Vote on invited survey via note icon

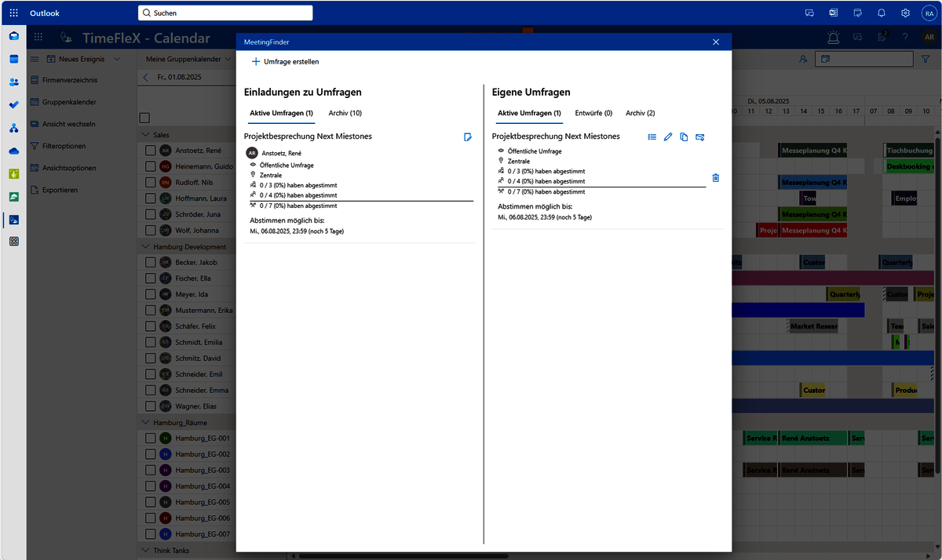pos(468,137)
